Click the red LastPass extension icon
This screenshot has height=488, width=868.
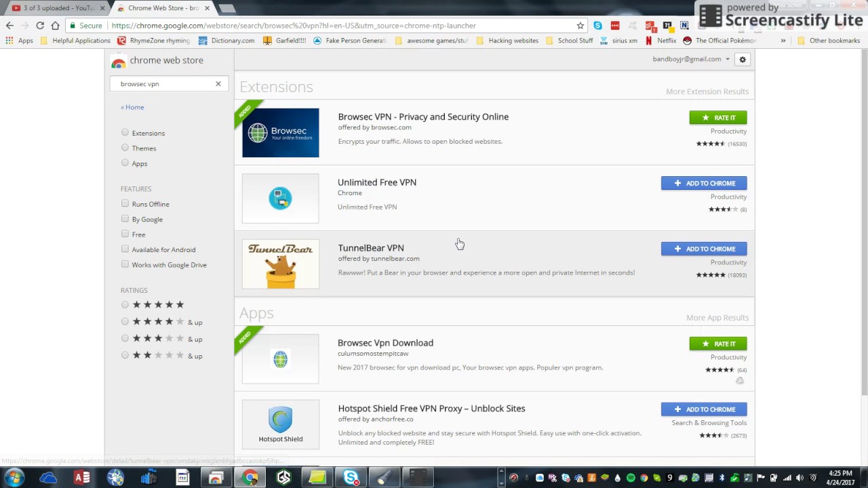click(615, 26)
